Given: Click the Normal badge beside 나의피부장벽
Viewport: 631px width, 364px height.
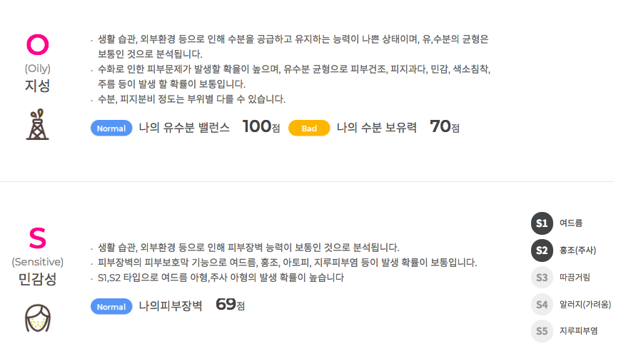Looking at the screenshot, I should pos(111,307).
